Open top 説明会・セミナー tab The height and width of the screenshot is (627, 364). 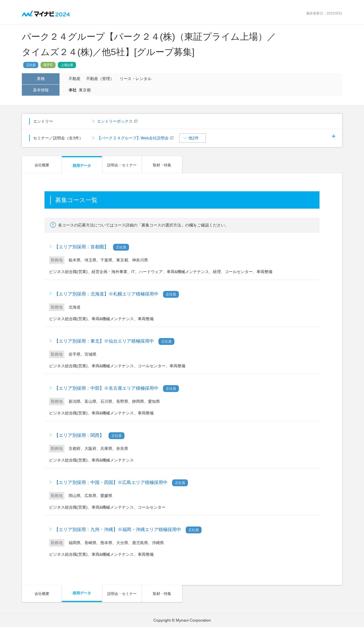(x=122, y=165)
